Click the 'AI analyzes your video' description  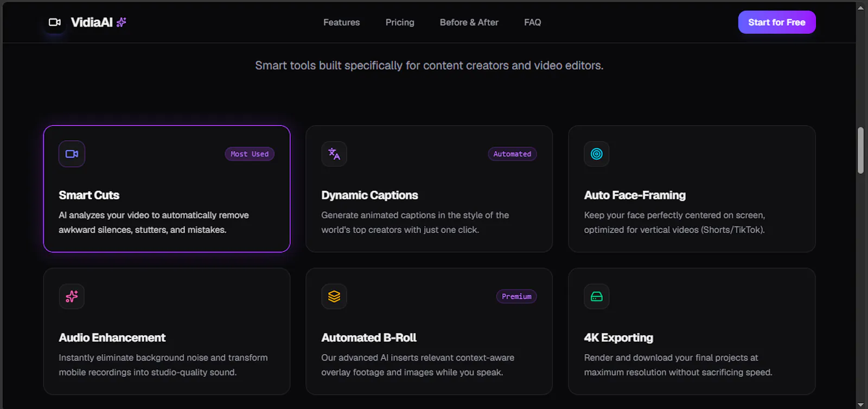(154, 223)
